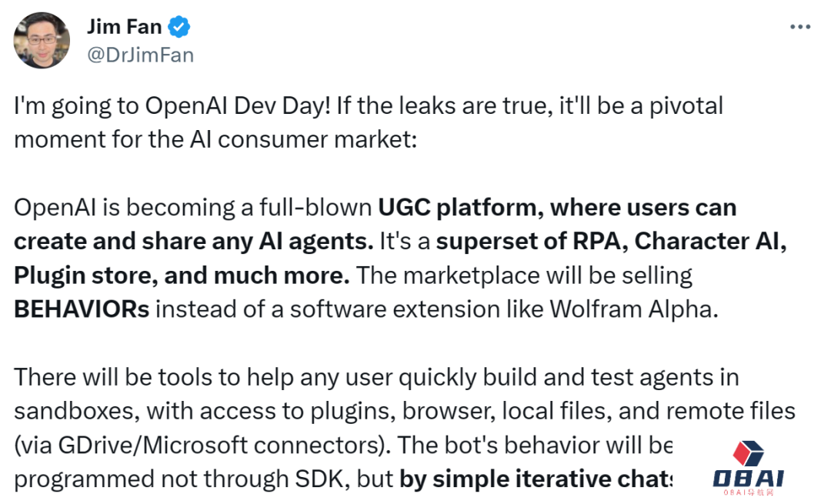Click the word "sandboxes" in the tweet
Viewport: 831px width, 504px height.
[74, 411]
